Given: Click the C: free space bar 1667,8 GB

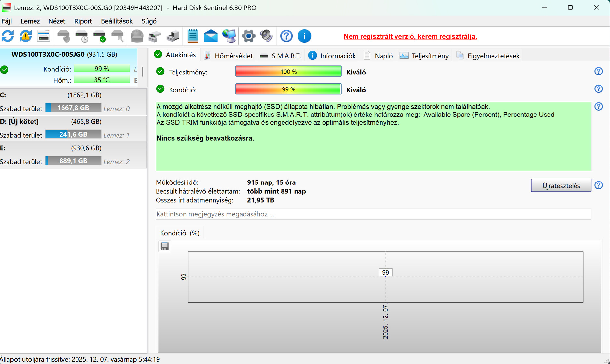Looking at the screenshot, I should [73, 108].
